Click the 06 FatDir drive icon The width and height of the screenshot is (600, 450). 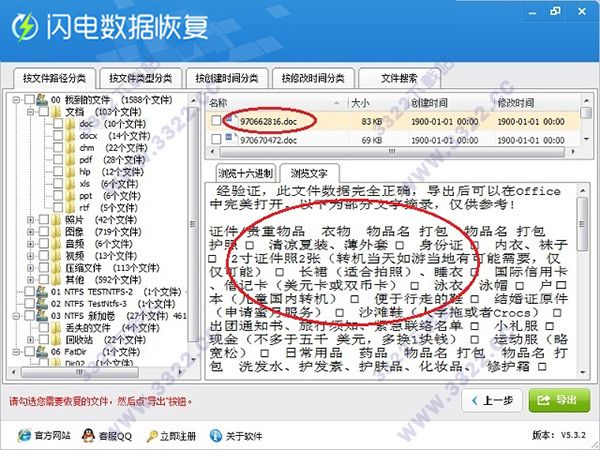(42, 352)
